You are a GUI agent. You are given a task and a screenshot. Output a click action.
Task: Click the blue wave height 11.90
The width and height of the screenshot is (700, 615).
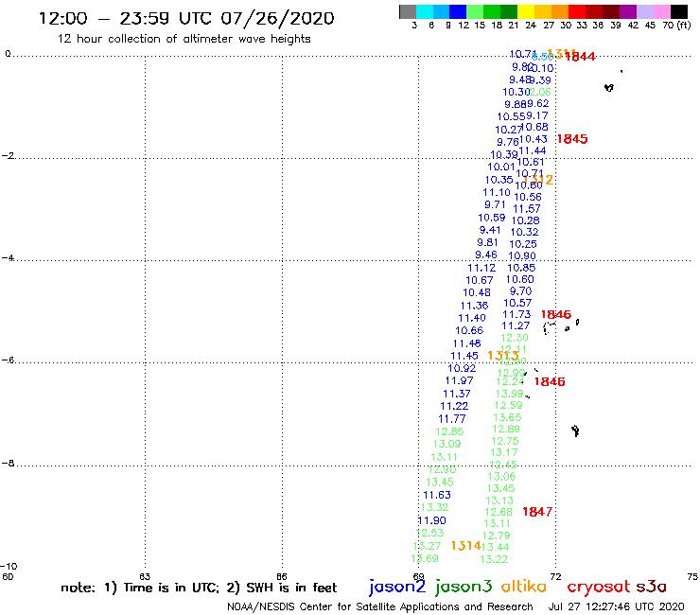pyautogui.click(x=432, y=520)
